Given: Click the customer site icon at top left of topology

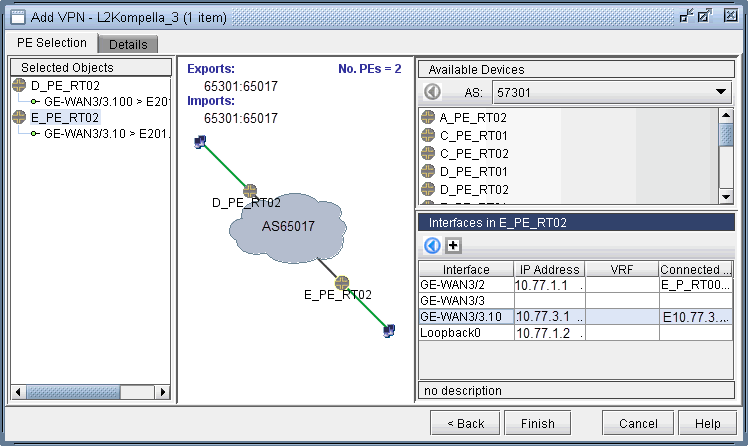Looking at the screenshot, I should click(x=200, y=143).
